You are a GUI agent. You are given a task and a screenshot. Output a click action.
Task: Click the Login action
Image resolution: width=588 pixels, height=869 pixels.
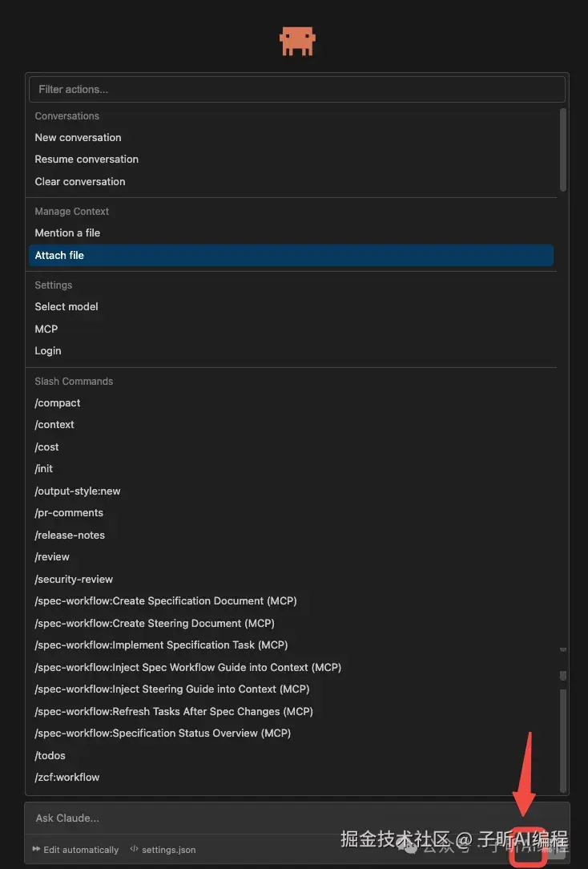click(48, 351)
